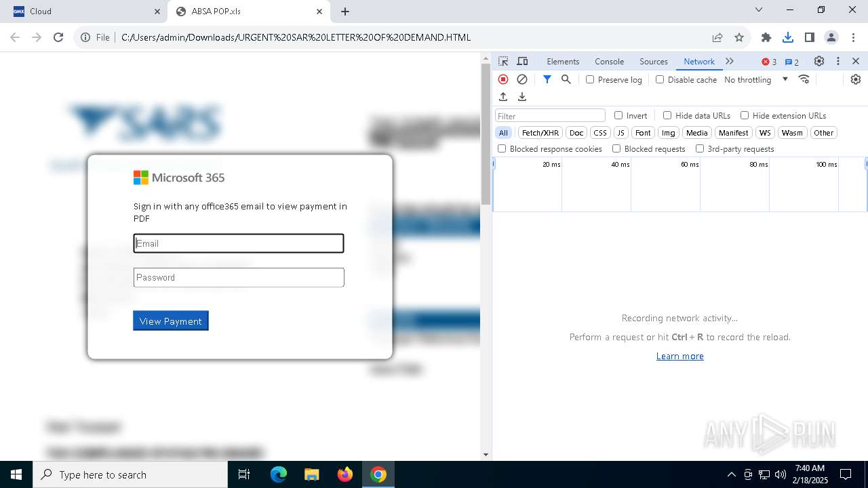Tick Hide data URLs checkbox
Viewport: 868px width, 488px height.
point(667,115)
